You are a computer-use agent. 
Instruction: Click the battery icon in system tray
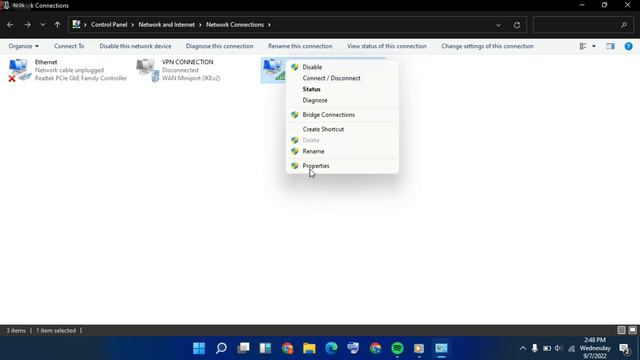(x=547, y=348)
